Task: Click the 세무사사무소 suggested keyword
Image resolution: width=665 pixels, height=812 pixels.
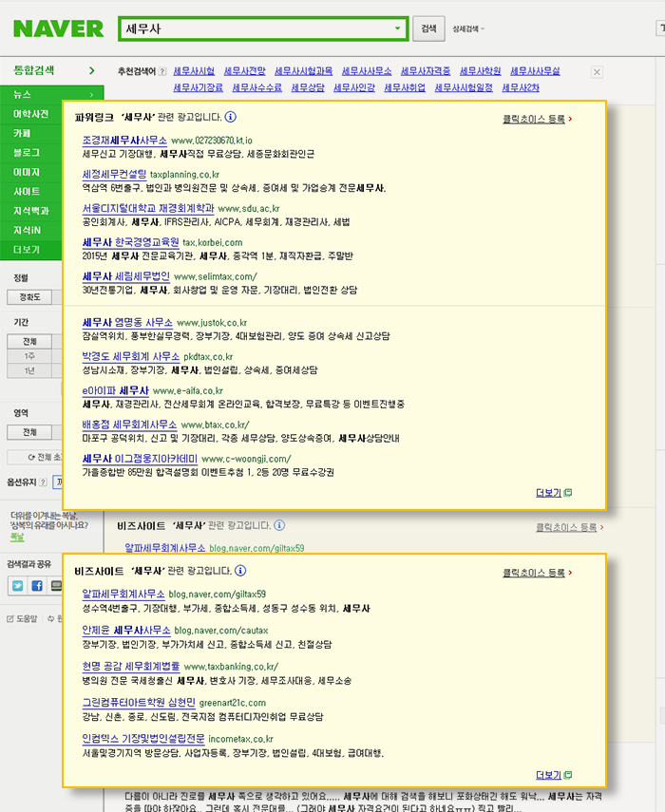Action: (367, 71)
